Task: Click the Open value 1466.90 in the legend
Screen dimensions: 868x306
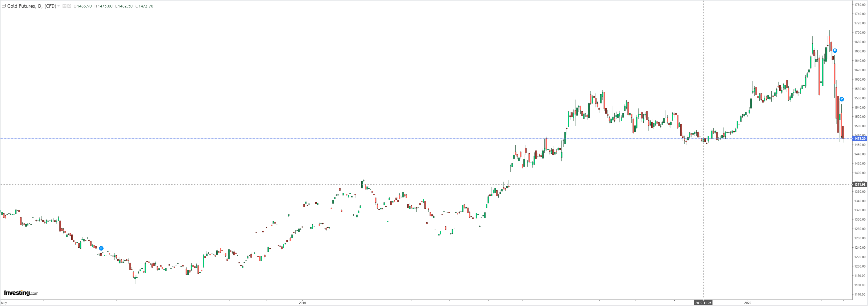Action: [84, 6]
